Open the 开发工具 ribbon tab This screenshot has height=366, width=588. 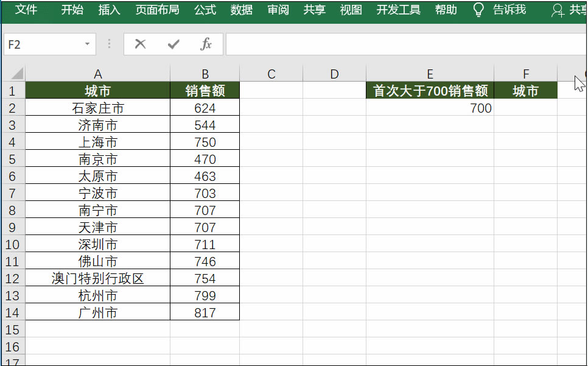click(x=398, y=10)
